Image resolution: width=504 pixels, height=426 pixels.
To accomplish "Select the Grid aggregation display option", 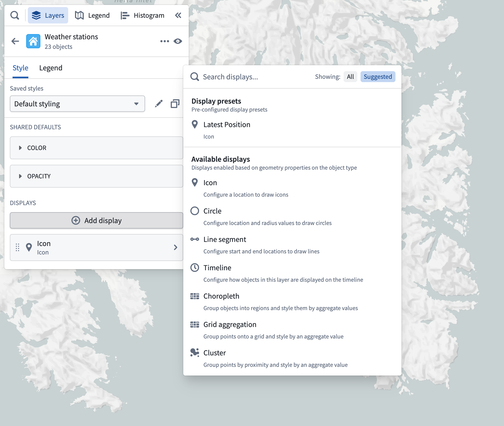I will (230, 324).
